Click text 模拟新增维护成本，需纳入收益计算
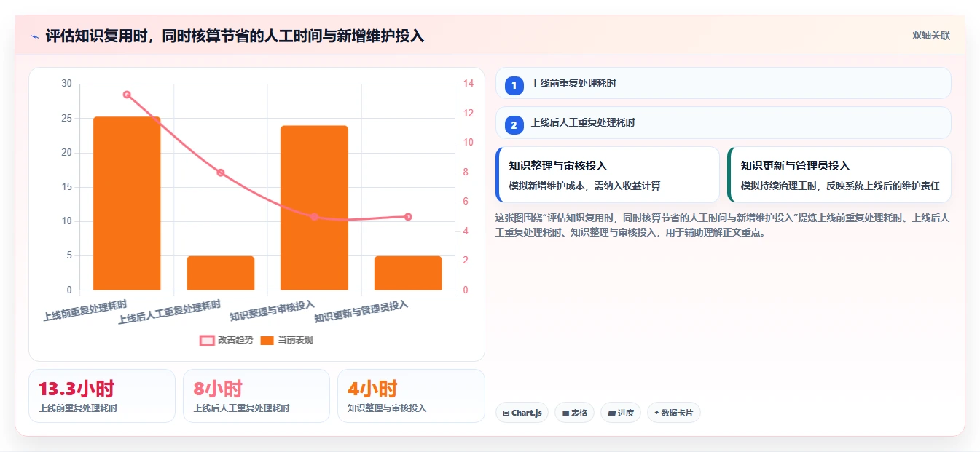This screenshot has height=452, width=980. tap(584, 186)
